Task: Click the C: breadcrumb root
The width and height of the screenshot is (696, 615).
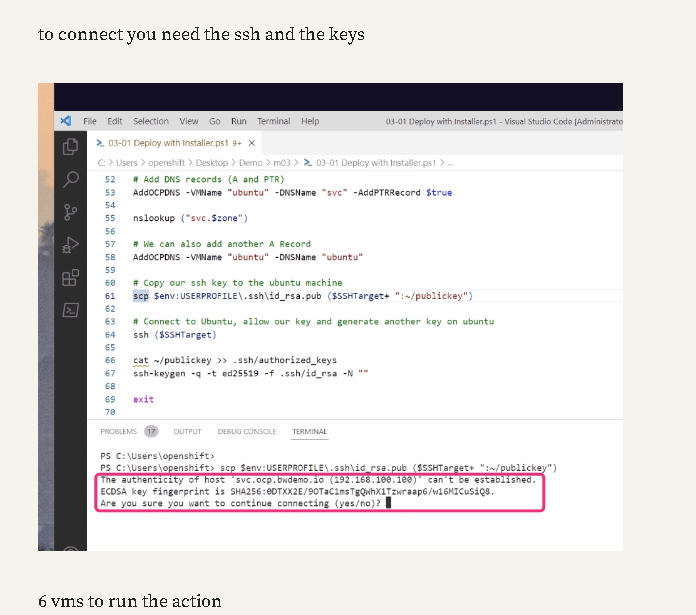Action: (102, 163)
